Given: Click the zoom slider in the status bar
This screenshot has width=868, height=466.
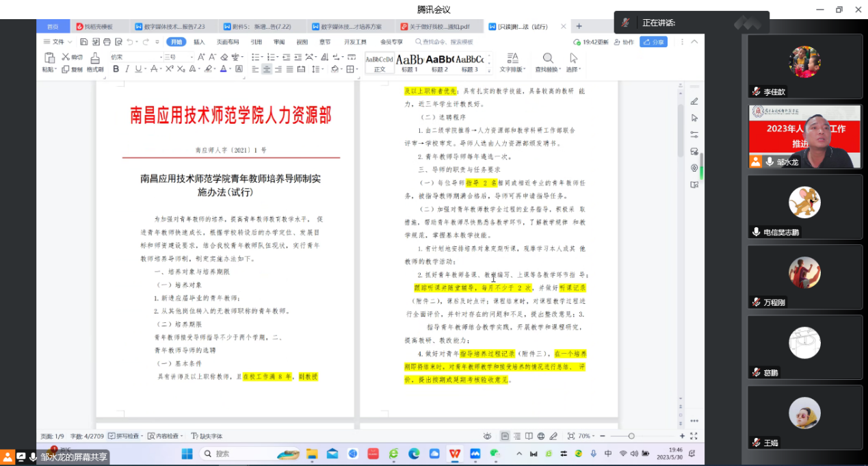Looking at the screenshot, I should click(x=631, y=436).
